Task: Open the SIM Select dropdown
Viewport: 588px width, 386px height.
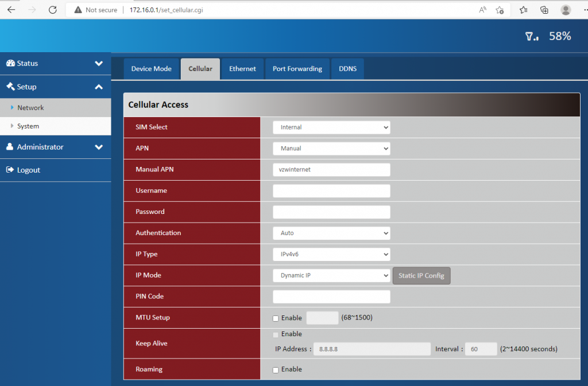Action: pos(331,127)
